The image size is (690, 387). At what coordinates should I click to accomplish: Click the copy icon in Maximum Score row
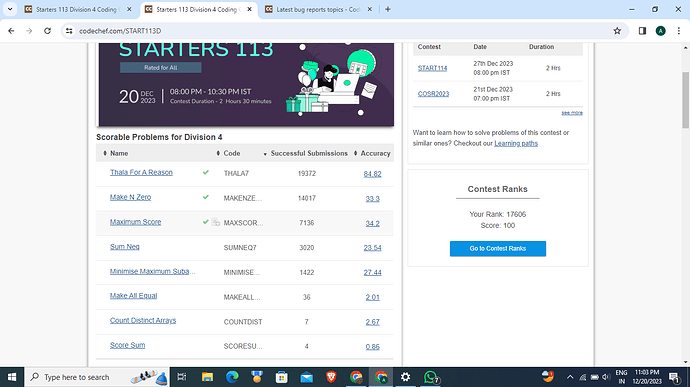point(216,222)
